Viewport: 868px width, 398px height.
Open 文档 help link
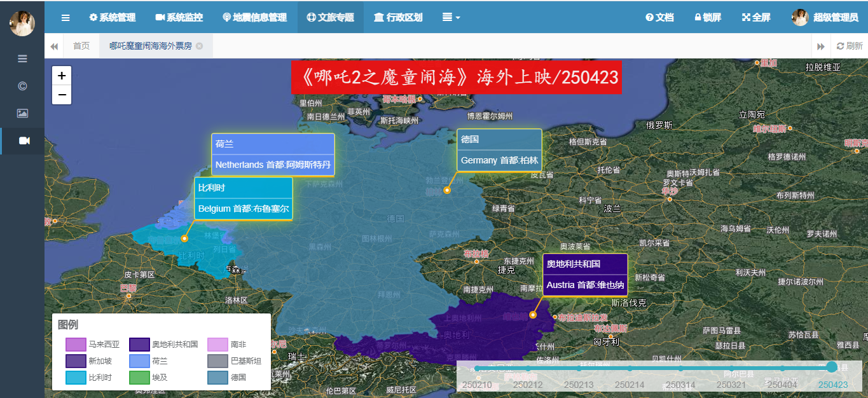click(x=659, y=18)
